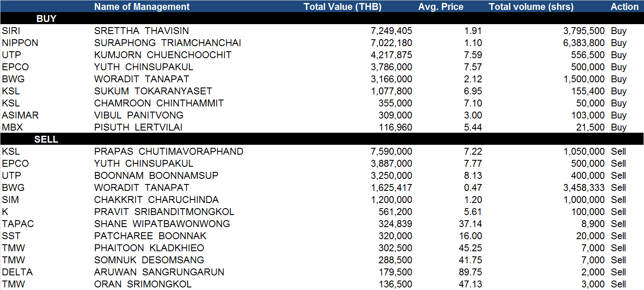Select the Total Value (THB) header
Image resolution: width=644 pixels, height=290 pixels.
(x=343, y=6)
